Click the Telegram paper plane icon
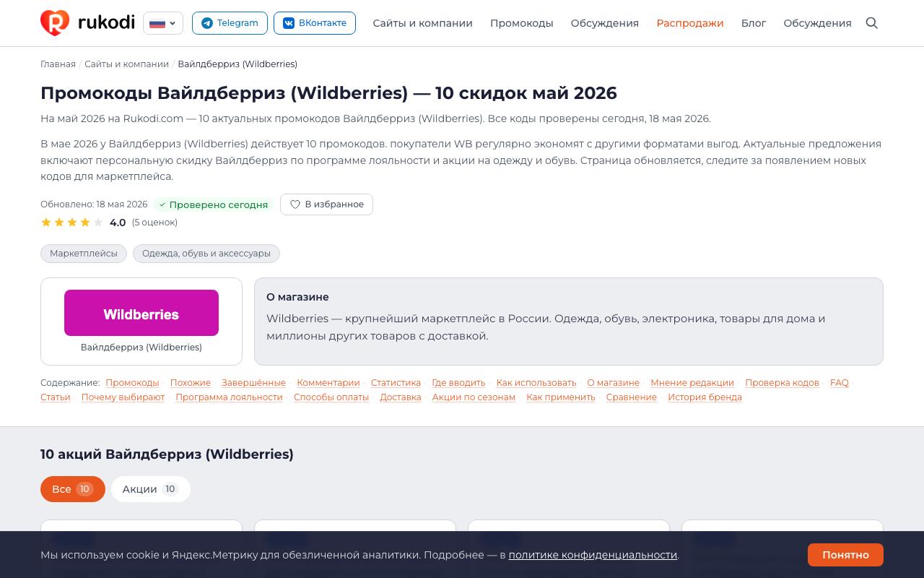This screenshot has width=924, height=578. point(207,23)
